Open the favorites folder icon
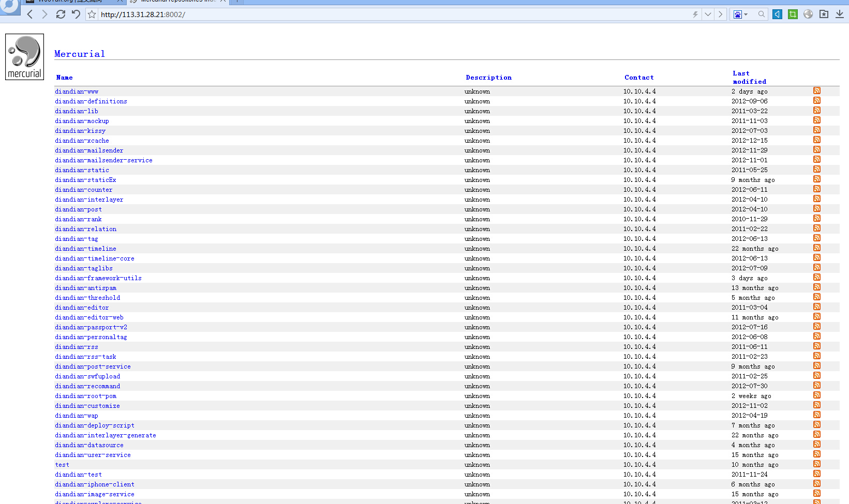The height and width of the screenshot is (504, 849). click(824, 14)
